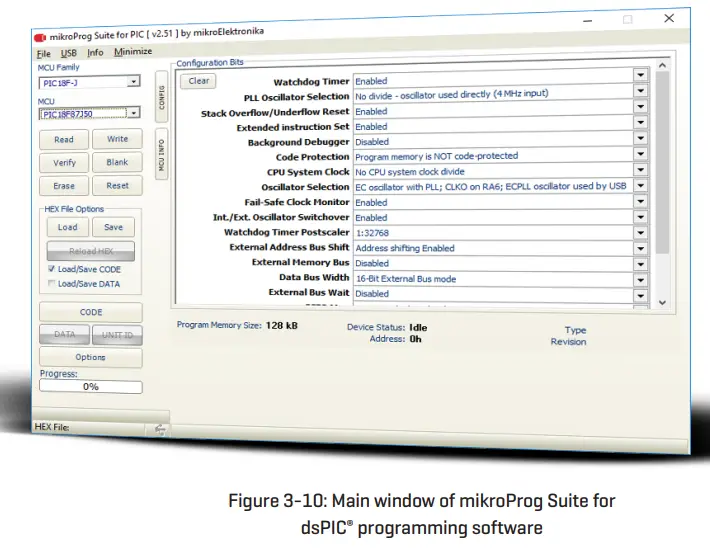Expand Stack Overflow/Underflow Reset dropdown arrow
710x553 pixels.
(641, 106)
